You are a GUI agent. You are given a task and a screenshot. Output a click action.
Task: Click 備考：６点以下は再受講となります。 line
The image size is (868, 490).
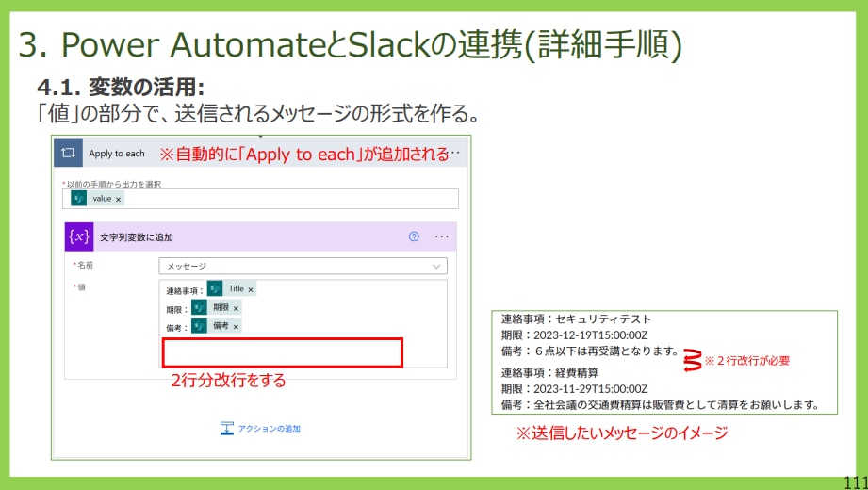590,351
